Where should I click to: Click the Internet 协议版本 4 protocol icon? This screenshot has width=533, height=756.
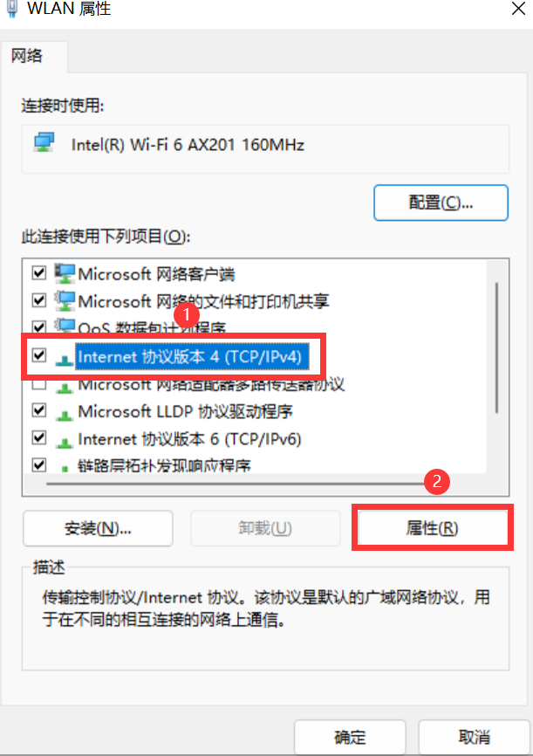point(65,359)
